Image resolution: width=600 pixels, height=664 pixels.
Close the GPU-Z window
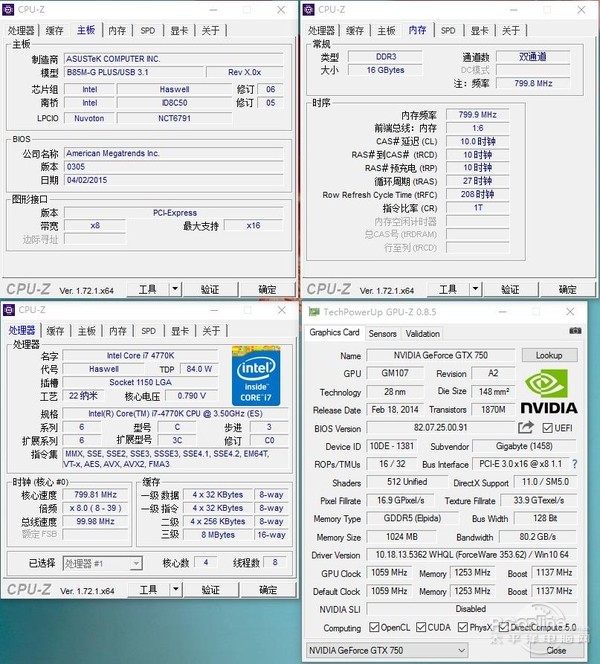570,312
